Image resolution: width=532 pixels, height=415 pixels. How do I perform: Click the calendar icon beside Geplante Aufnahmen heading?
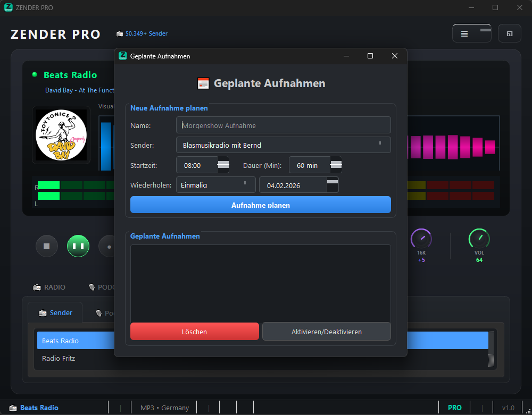pyautogui.click(x=203, y=83)
